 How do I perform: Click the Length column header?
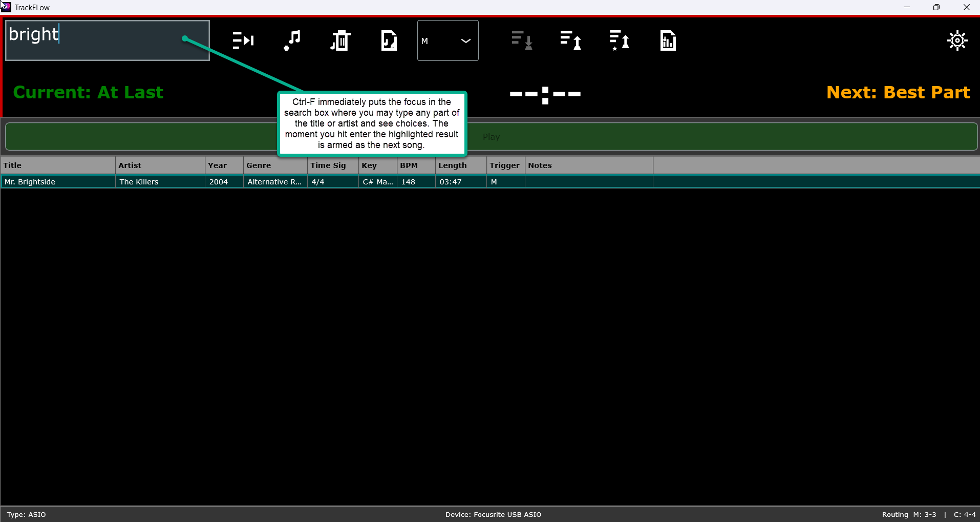tap(460, 165)
